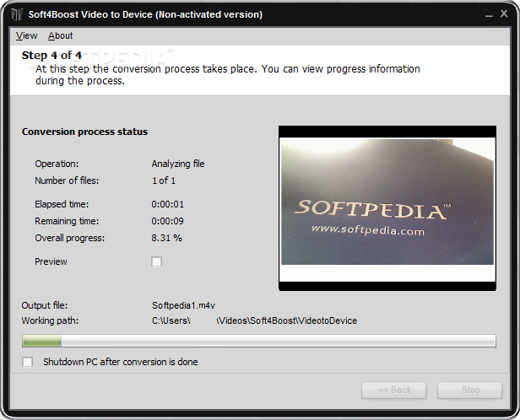
Task: Tick Shutdown PC after conversion checkbox
Action: [x=28, y=362]
